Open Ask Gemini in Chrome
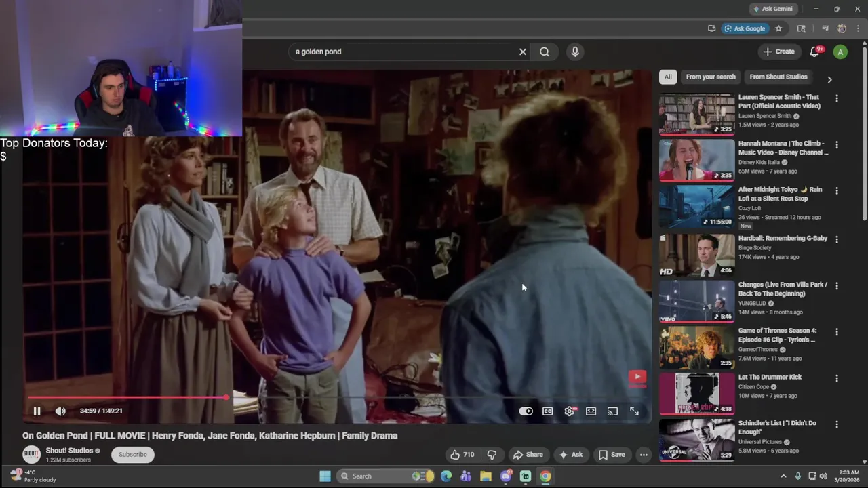The height and width of the screenshot is (488, 868). point(772,9)
